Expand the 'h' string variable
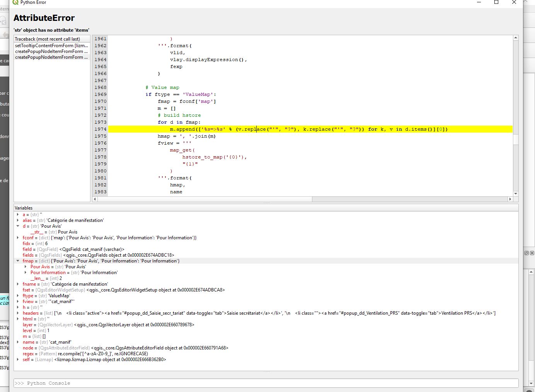 click(x=18, y=307)
